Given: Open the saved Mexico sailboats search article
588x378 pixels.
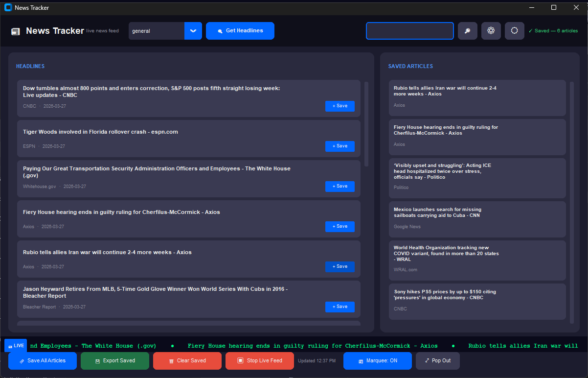Looking at the screenshot, I should [x=477, y=219].
